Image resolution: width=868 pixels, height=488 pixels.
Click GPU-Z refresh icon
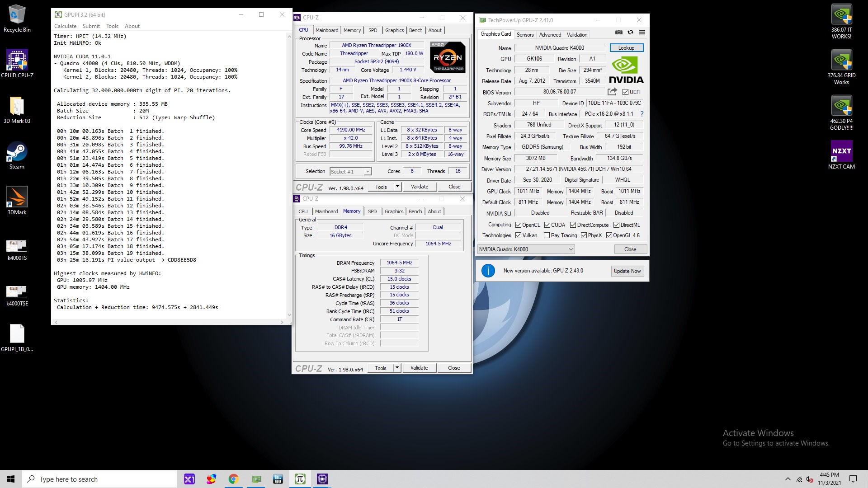coord(630,33)
